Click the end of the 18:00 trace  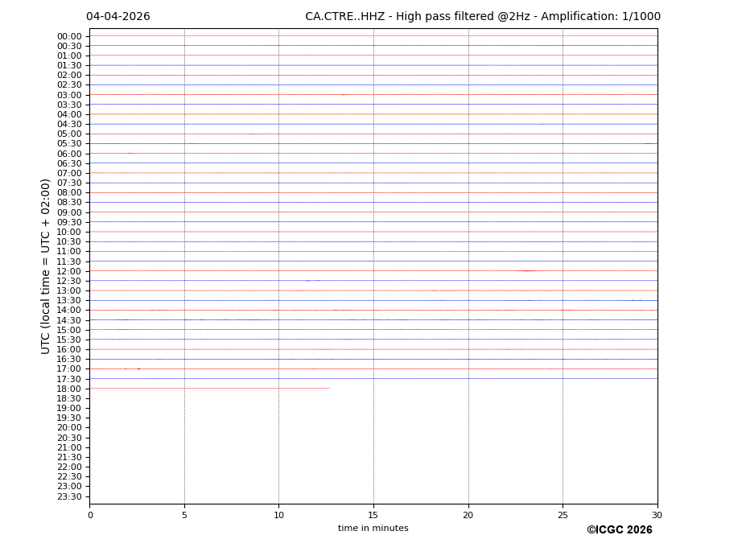(x=328, y=389)
